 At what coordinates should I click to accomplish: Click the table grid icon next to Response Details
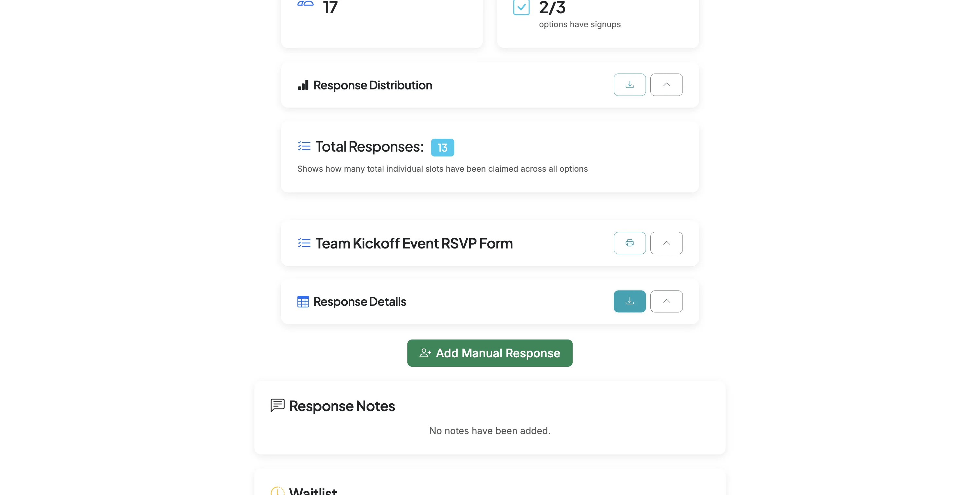pyautogui.click(x=303, y=302)
